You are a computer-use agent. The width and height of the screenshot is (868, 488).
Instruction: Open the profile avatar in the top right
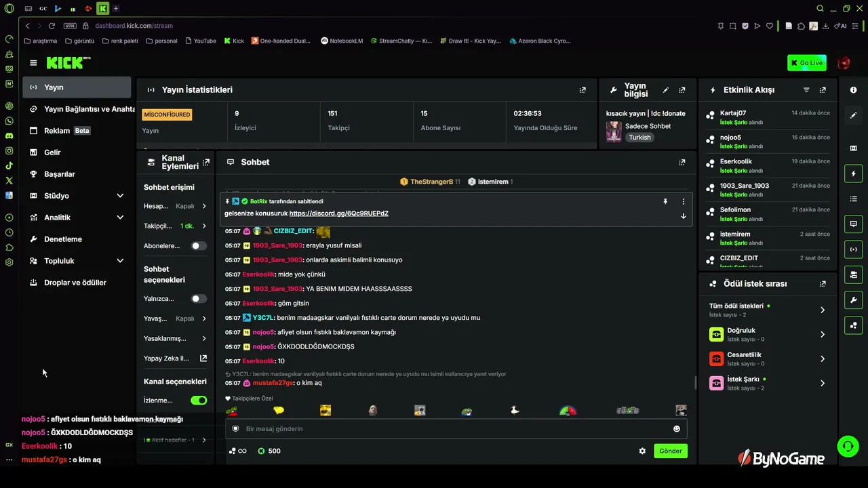click(844, 63)
